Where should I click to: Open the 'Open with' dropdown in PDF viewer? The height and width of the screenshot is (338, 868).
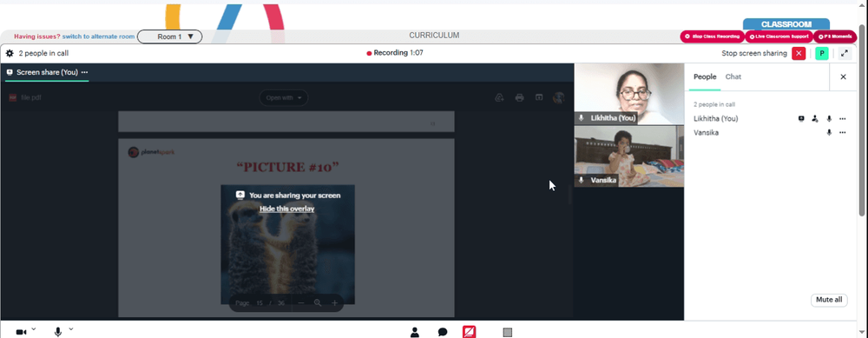tap(284, 98)
